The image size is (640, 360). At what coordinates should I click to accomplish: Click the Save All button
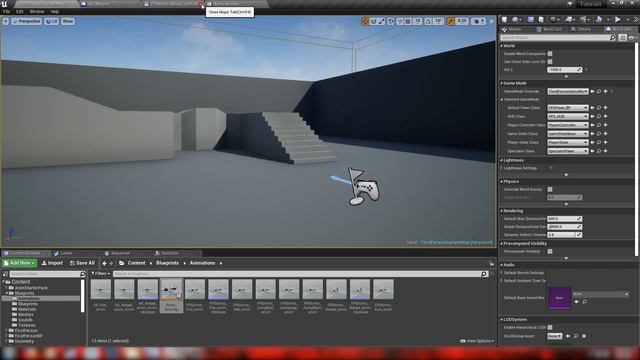[x=82, y=263]
